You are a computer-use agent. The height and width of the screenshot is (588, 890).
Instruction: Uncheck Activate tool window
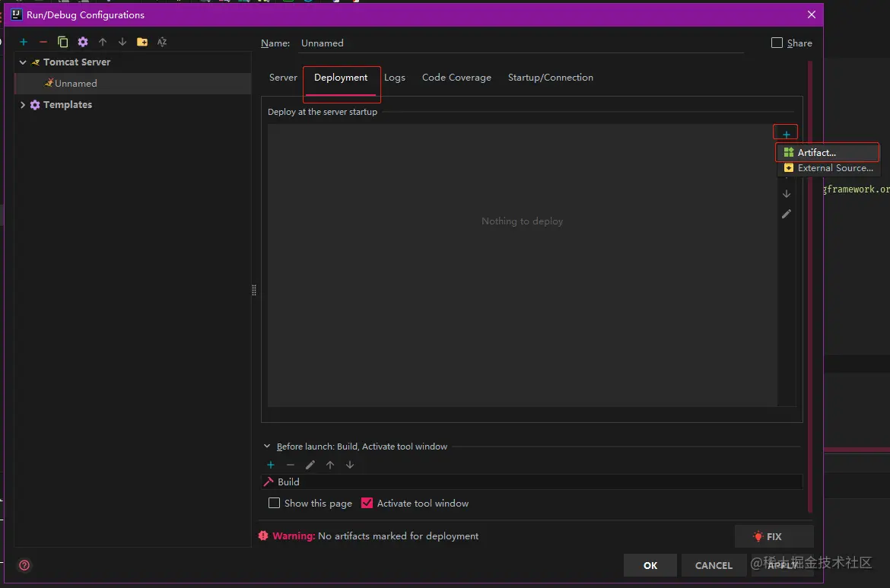pyautogui.click(x=367, y=503)
